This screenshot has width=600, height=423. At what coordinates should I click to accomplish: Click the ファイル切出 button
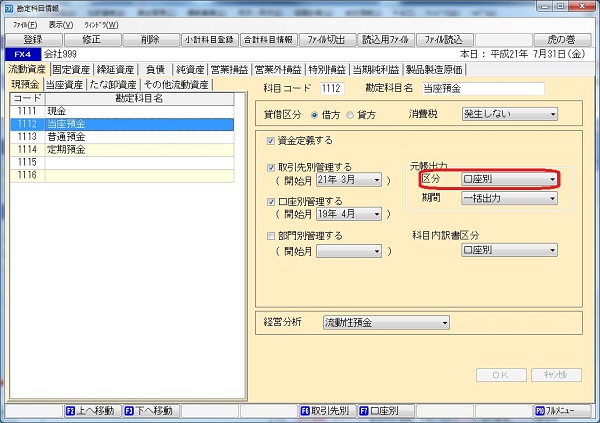[x=327, y=39]
